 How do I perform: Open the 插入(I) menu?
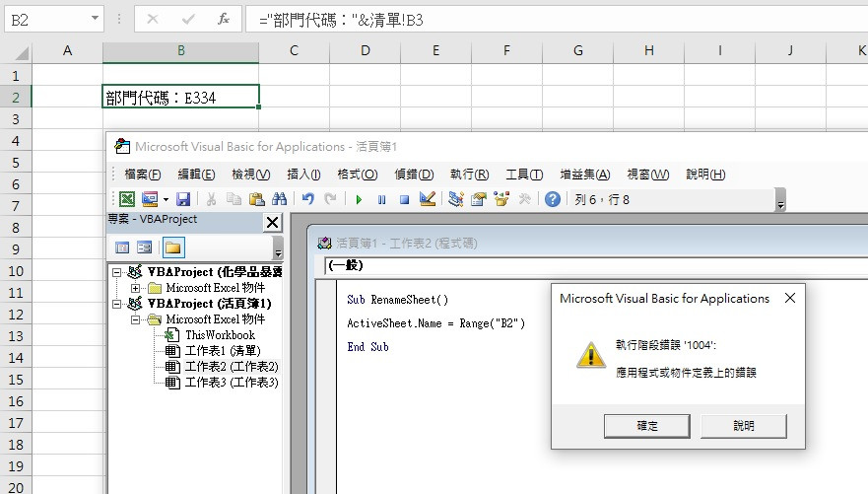(x=303, y=175)
